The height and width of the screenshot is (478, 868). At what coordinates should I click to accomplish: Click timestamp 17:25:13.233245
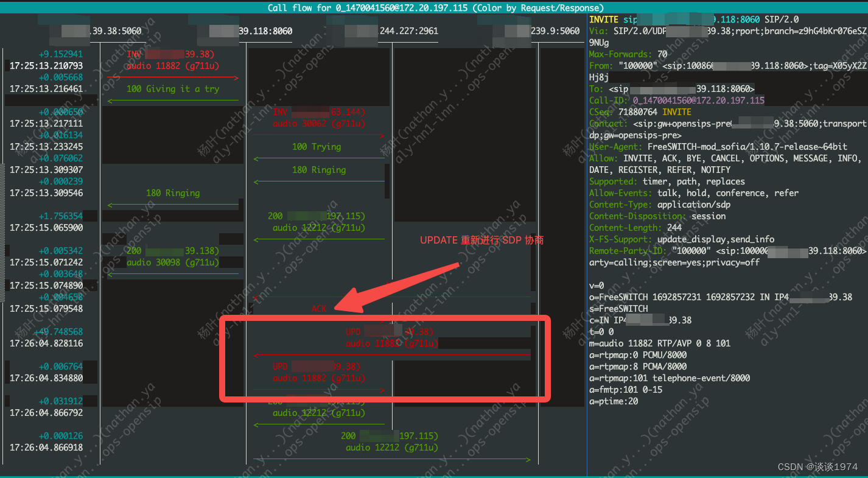46,147
